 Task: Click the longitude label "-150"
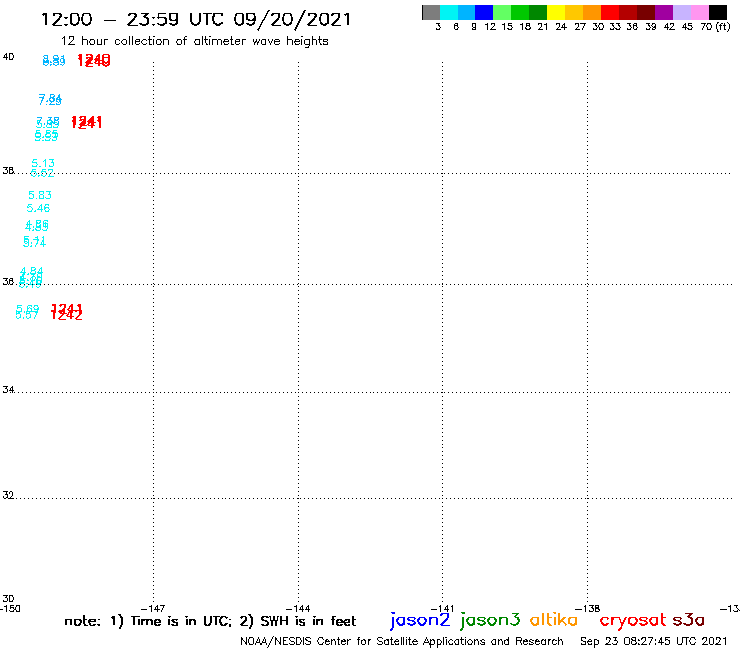coord(10,608)
